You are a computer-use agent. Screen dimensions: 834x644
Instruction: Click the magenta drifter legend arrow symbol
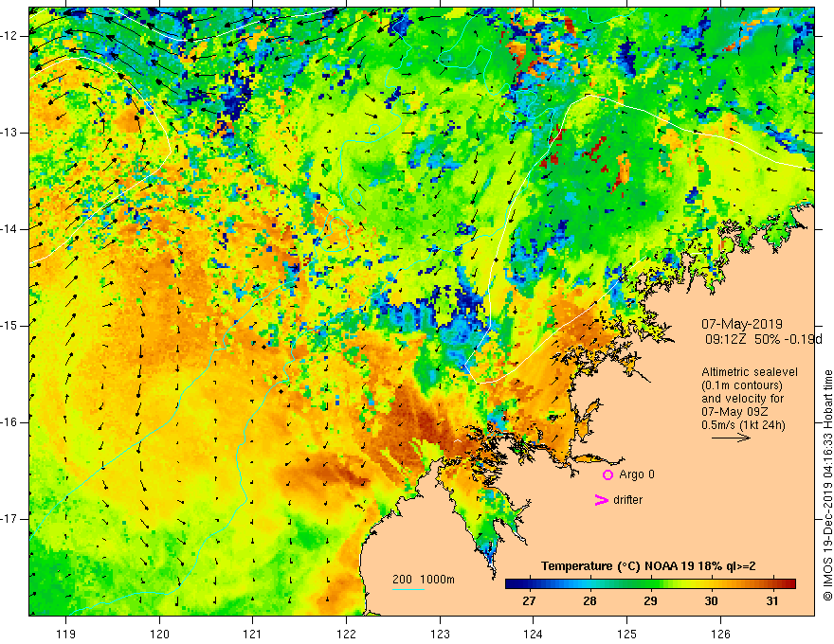point(602,500)
